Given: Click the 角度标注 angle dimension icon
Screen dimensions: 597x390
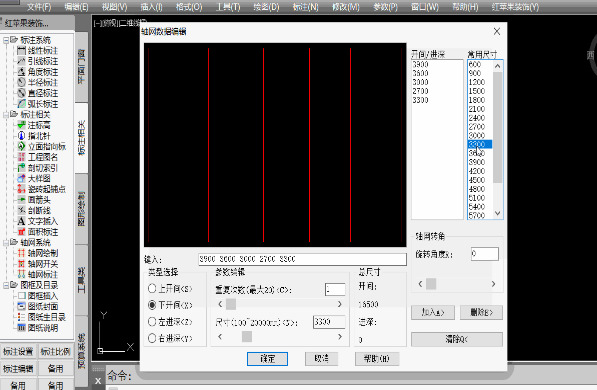Looking at the screenshot, I should click(x=21, y=72).
